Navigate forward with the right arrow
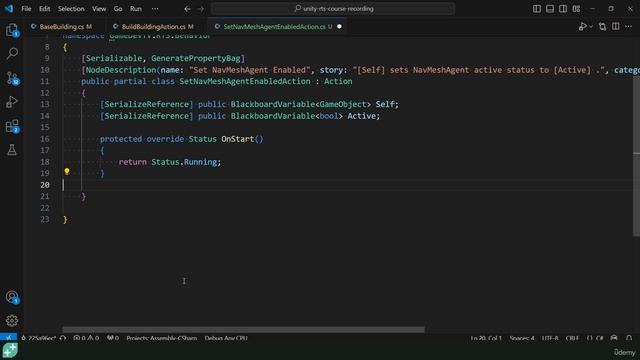This screenshot has height=360, width=640. pos(200,9)
